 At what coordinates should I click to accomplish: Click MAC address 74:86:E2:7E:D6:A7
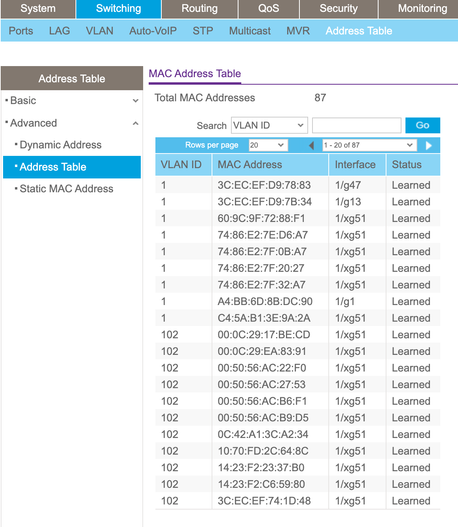point(262,235)
